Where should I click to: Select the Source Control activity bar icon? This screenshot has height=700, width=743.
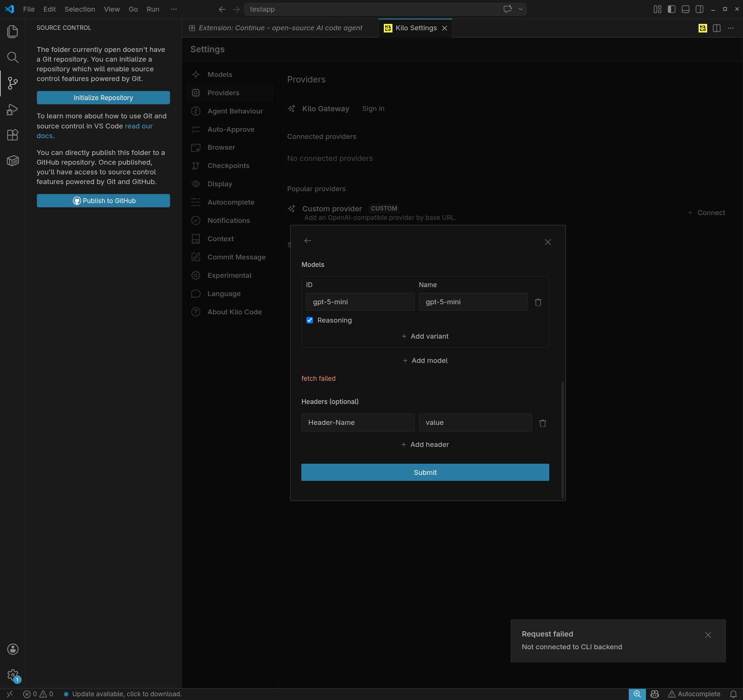tap(13, 83)
